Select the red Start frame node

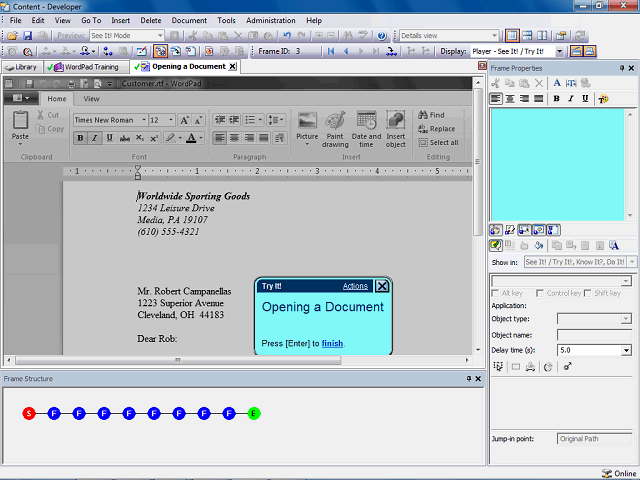click(x=29, y=413)
